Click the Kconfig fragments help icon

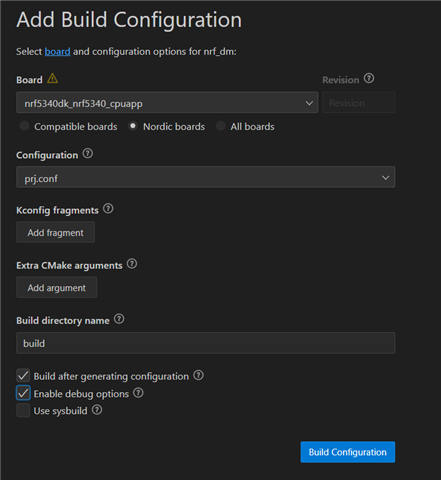[x=108, y=209]
